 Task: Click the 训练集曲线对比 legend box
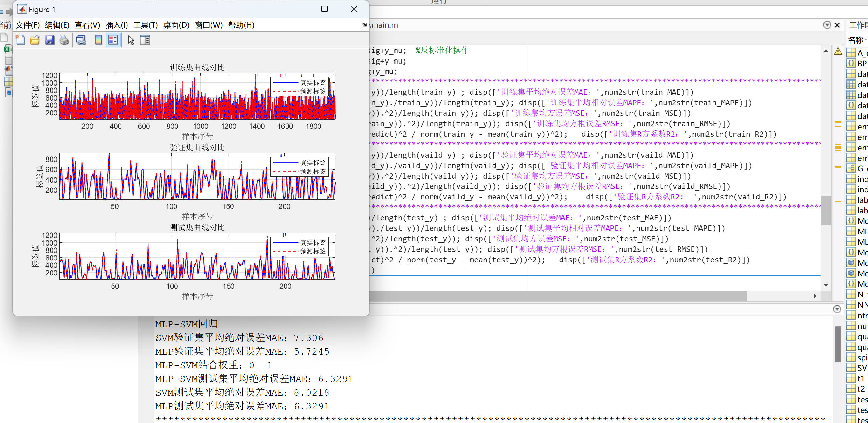pyautogui.click(x=299, y=87)
